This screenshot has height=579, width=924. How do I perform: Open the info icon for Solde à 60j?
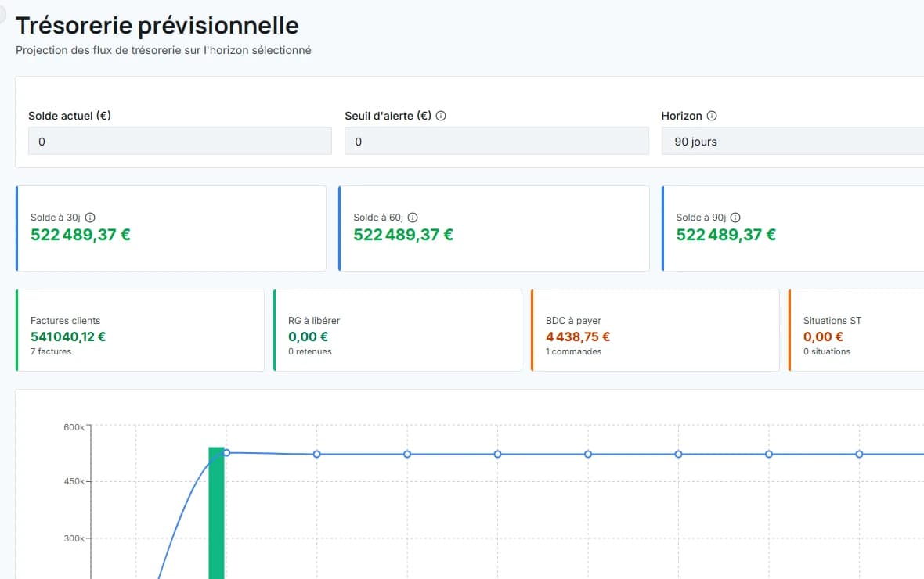click(413, 218)
